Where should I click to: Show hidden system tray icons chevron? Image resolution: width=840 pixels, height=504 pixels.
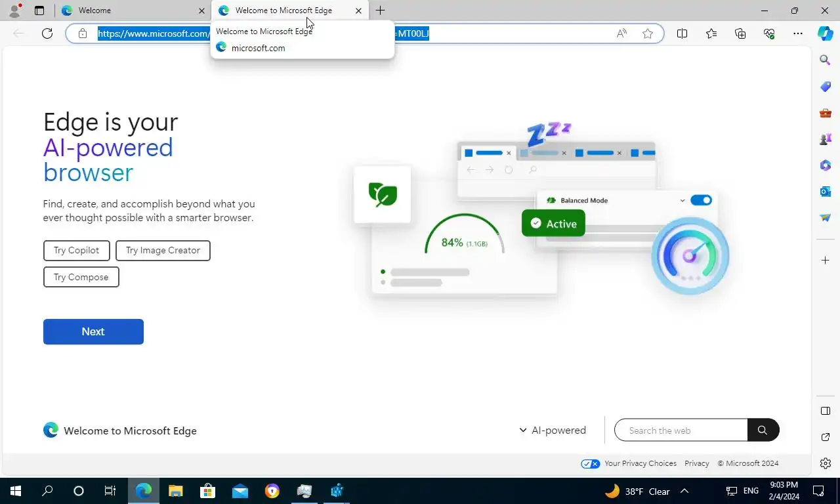pyautogui.click(x=684, y=491)
